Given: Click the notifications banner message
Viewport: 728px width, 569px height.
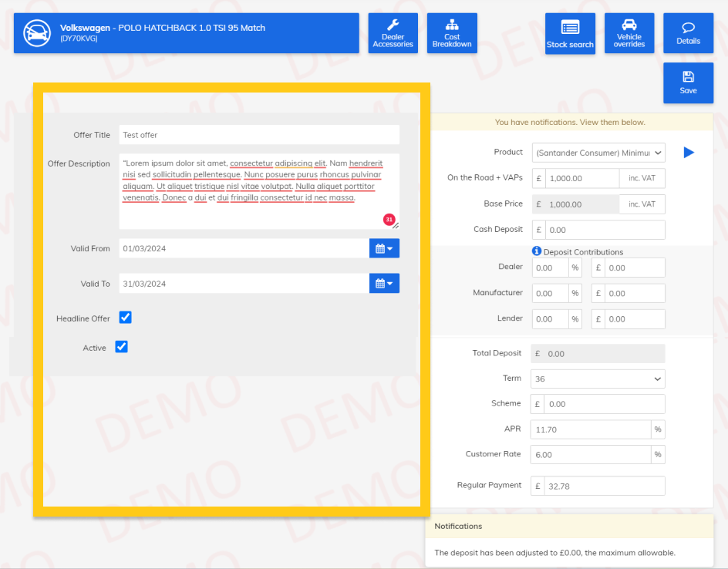Looking at the screenshot, I should [570, 122].
